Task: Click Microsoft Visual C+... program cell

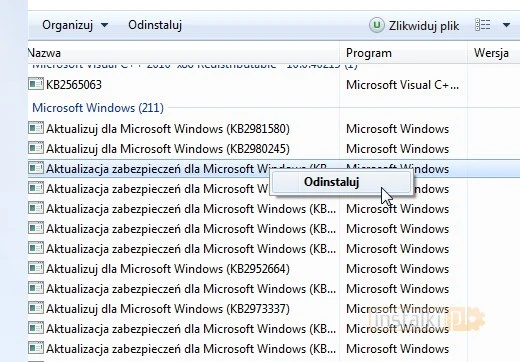Action: pos(402,85)
